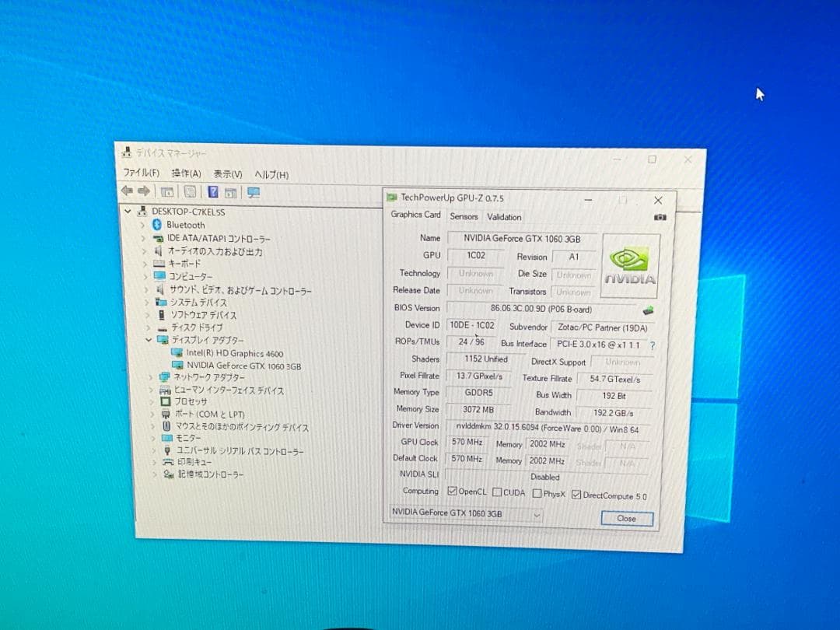Collapse the DESKTOP-C7KEL5S root node

coord(128,211)
